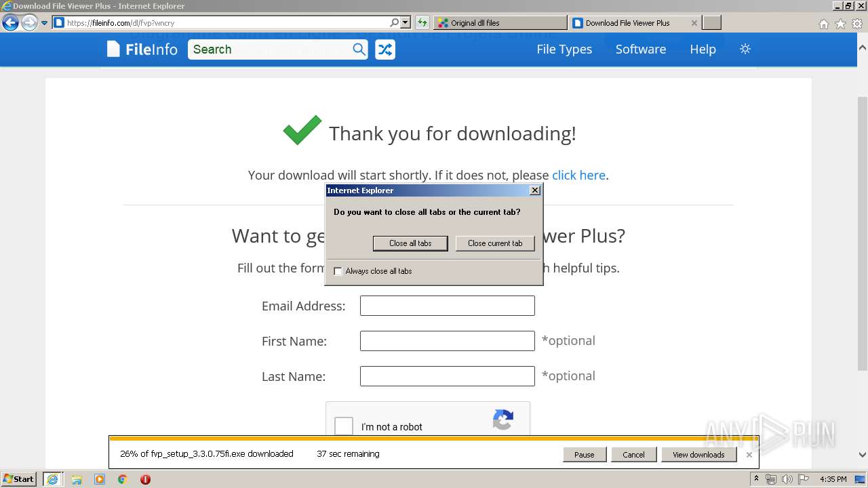Click the random file type shuffle icon
The height and width of the screenshot is (488, 868).
tap(385, 49)
